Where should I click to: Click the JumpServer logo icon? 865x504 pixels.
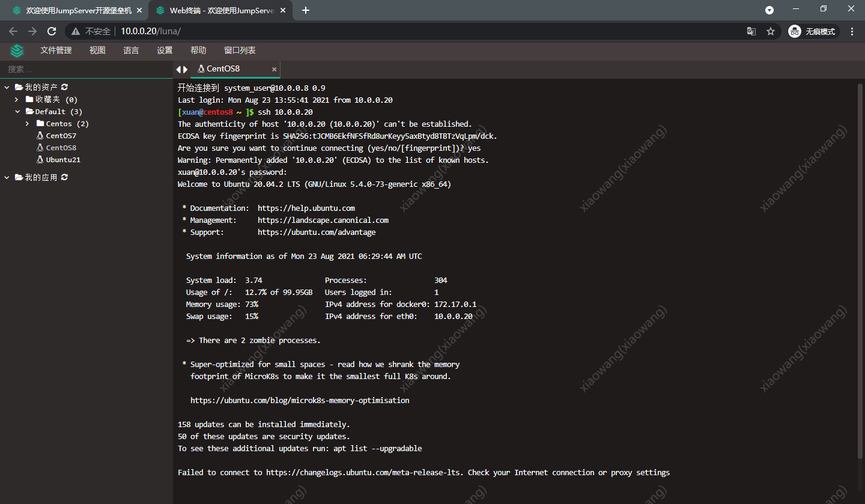coord(17,50)
